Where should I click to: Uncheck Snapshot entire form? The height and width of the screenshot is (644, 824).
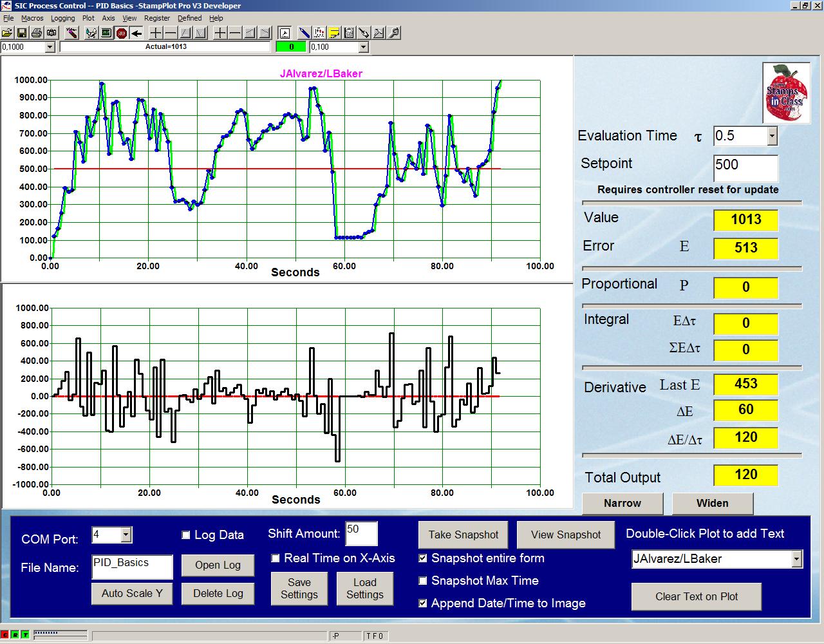423,558
